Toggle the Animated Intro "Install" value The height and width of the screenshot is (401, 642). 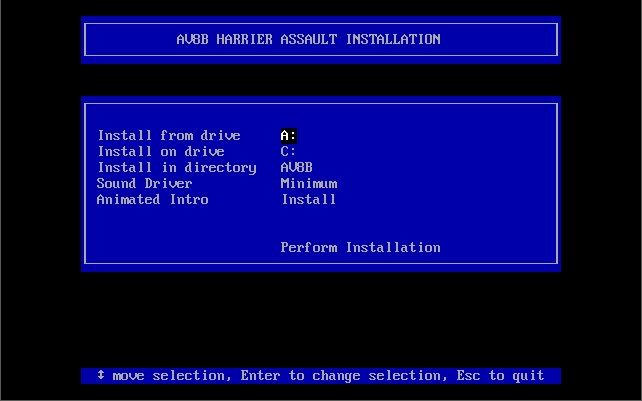pyautogui.click(x=309, y=200)
